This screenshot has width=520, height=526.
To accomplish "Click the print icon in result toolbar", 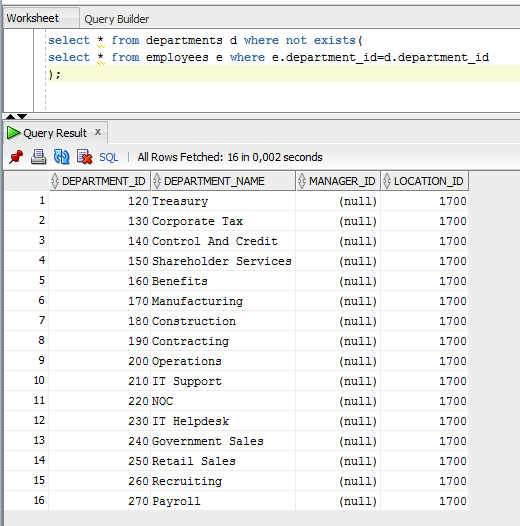I will [x=39, y=157].
